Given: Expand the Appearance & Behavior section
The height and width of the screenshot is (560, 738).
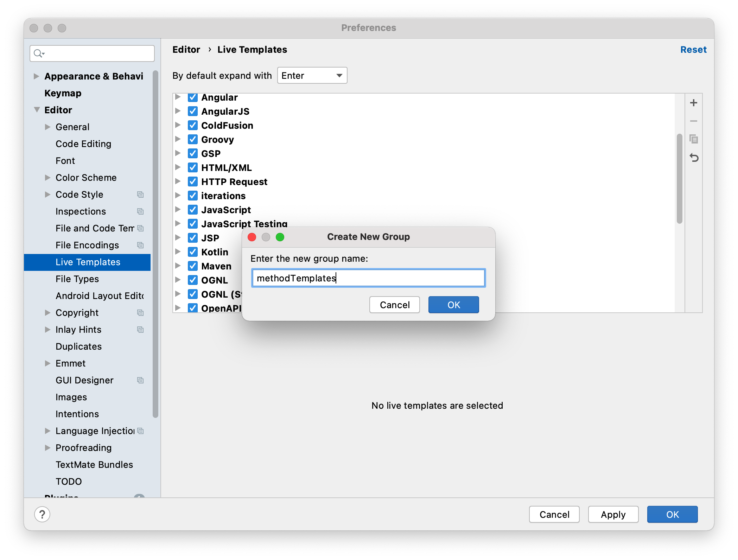Looking at the screenshot, I should [36, 76].
